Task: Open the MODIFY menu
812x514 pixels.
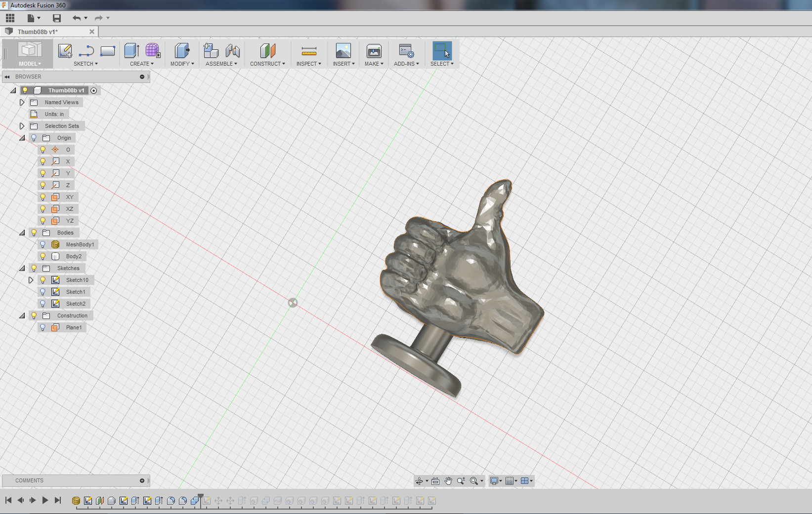Action: pyautogui.click(x=182, y=64)
